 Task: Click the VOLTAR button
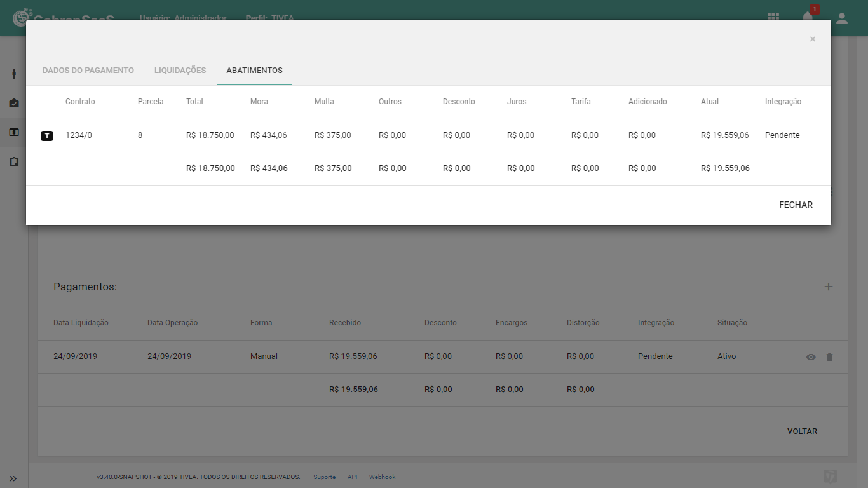[x=803, y=431]
